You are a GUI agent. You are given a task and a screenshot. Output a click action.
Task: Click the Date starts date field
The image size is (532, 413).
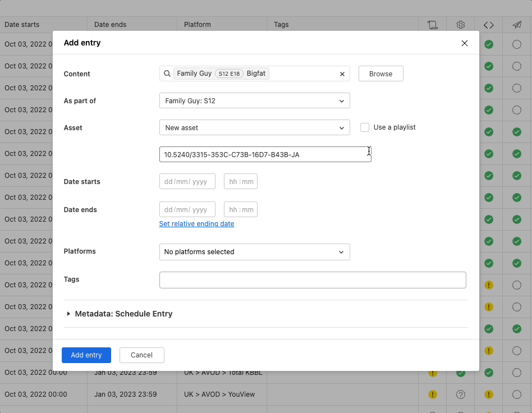187,182
